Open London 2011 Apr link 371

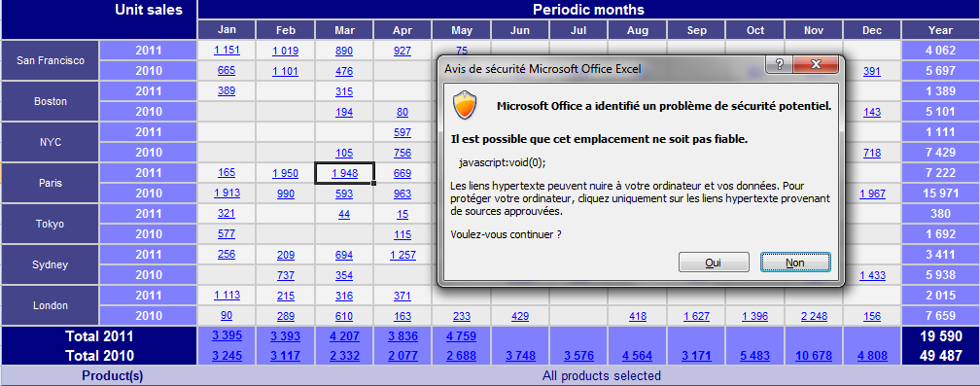402,296
